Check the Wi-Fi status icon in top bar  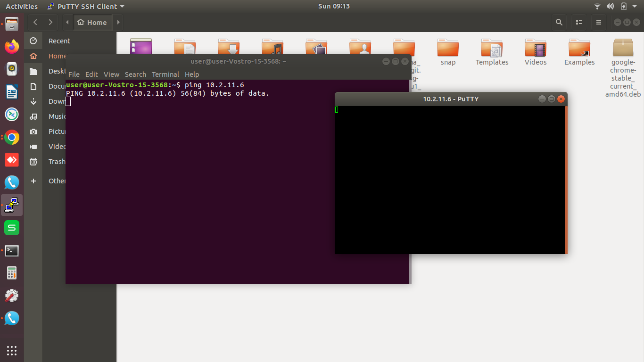pos(597,6)
